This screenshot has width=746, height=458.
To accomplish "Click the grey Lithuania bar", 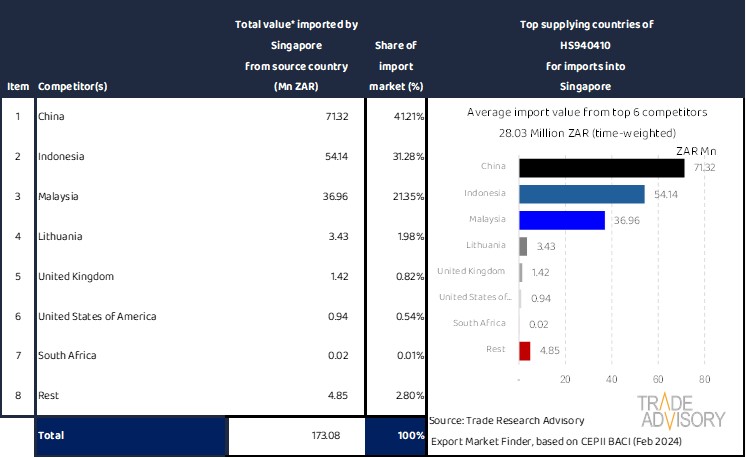I will point(523,246).
